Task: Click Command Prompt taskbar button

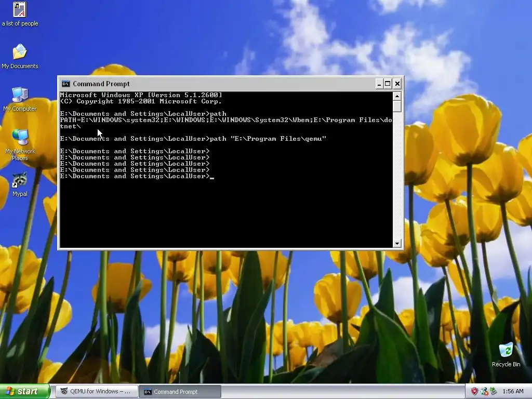Action: [180, 392]
